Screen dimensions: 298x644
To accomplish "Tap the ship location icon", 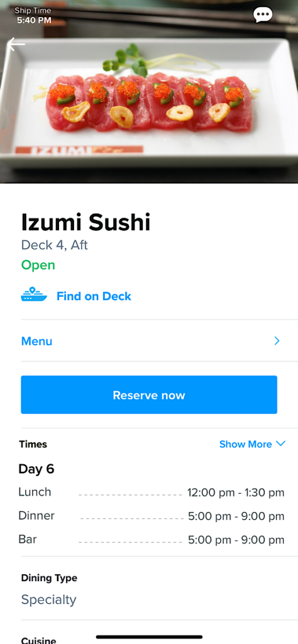I will click(34, 296).
